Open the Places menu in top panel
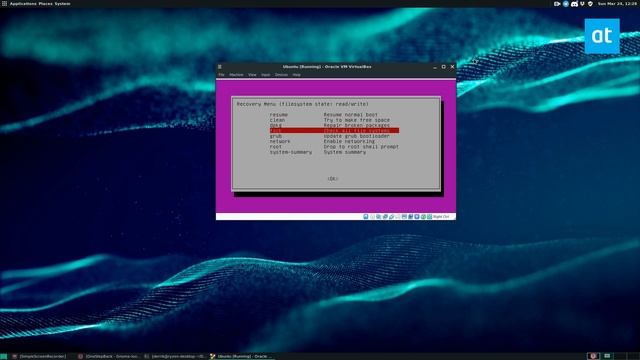Viewport: 640px width, 360px height. pos(45,4)
